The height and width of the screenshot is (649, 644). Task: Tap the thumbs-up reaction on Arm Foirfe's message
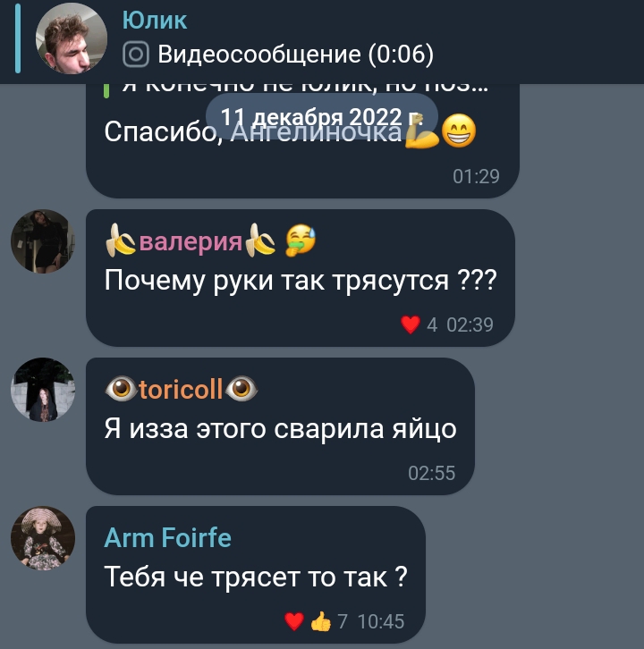[x=321, y=621]
